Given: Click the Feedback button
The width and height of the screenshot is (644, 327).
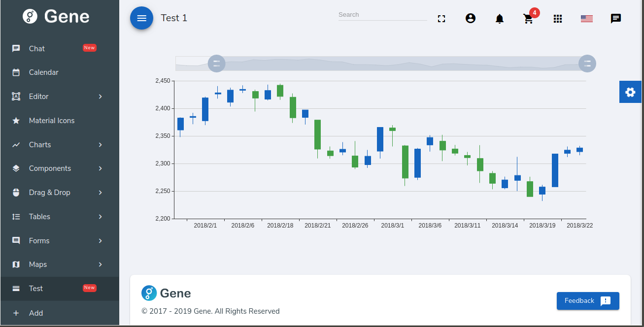Looking at the screenshot, I should (588, 300).
